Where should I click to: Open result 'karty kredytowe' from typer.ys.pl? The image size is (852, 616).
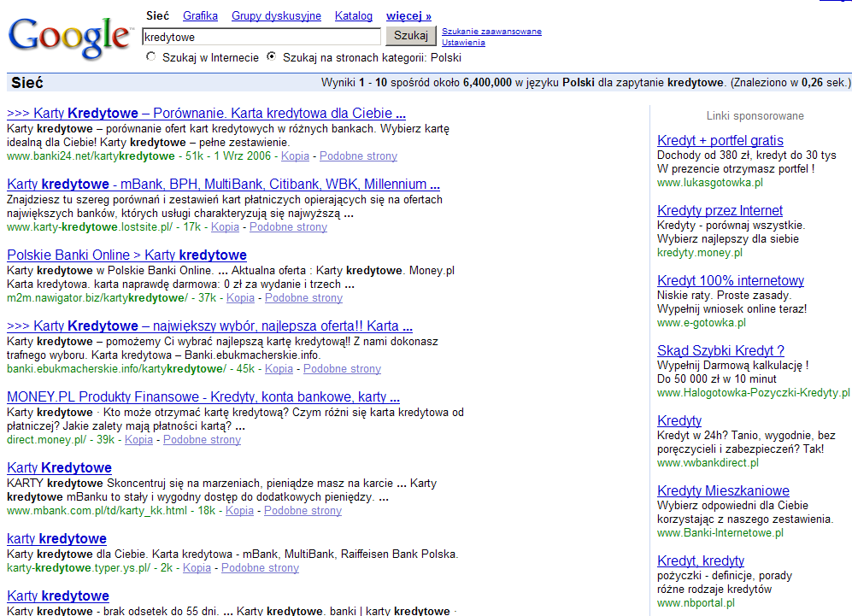click(x=56, y=539)
